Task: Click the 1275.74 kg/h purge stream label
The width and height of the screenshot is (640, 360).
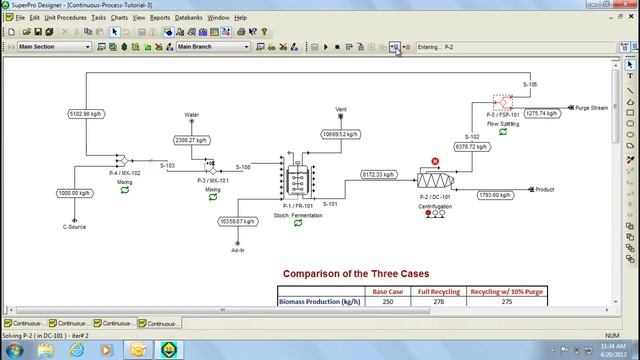Action: tap(542, 113)
